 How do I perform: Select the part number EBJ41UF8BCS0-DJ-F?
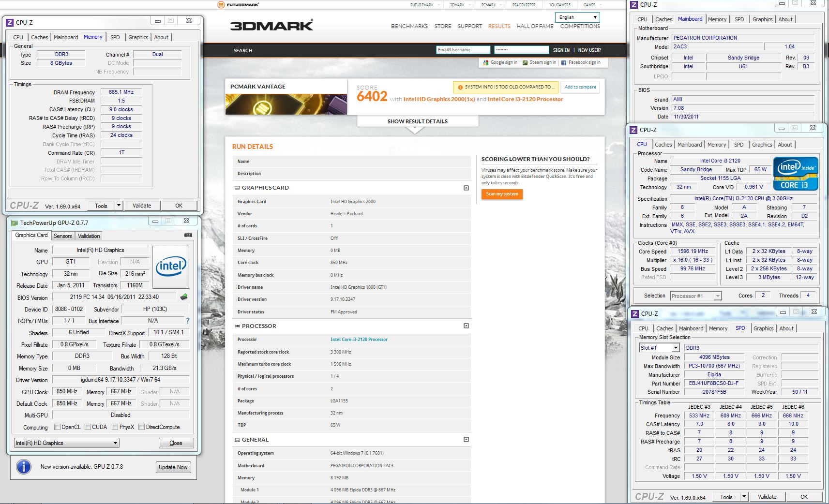point(714,383)
